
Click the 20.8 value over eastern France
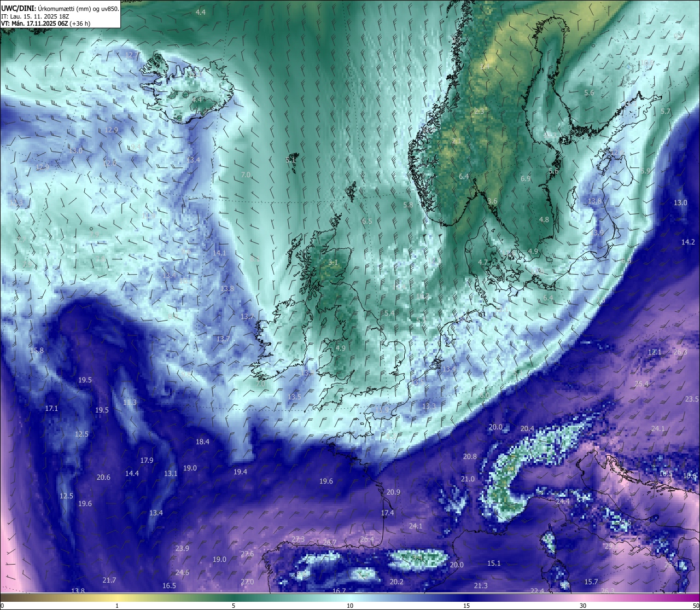(470, 456)
